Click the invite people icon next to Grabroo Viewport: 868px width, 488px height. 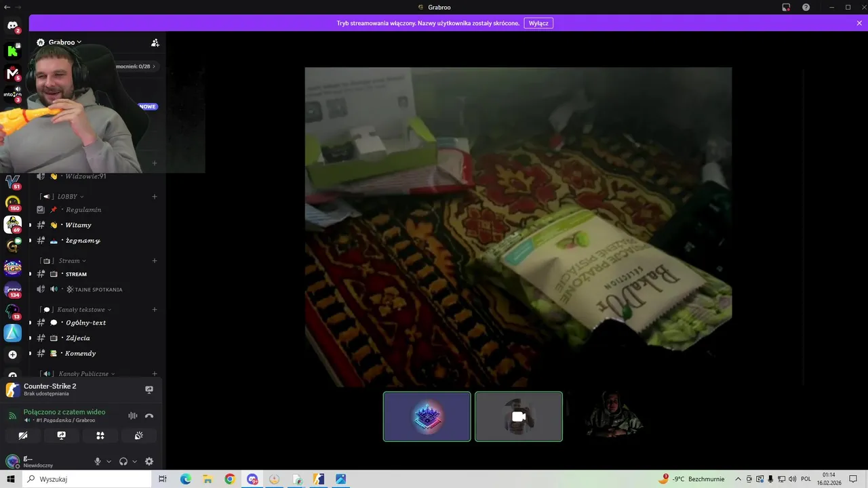coord(155,42)
